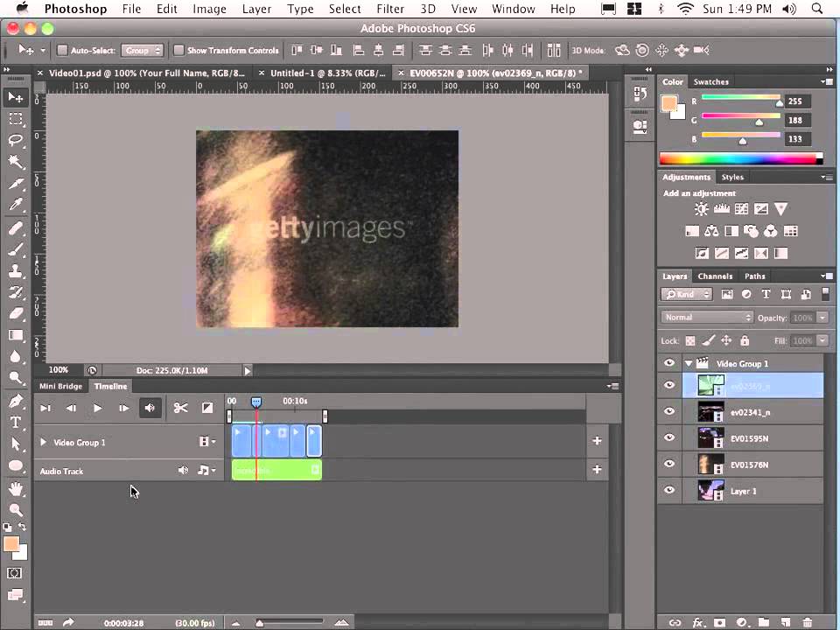Open Video Group 1 filmstrip menu
This screenshot has height=630, width=840.
pyautogui.click(x=207, y=441)
